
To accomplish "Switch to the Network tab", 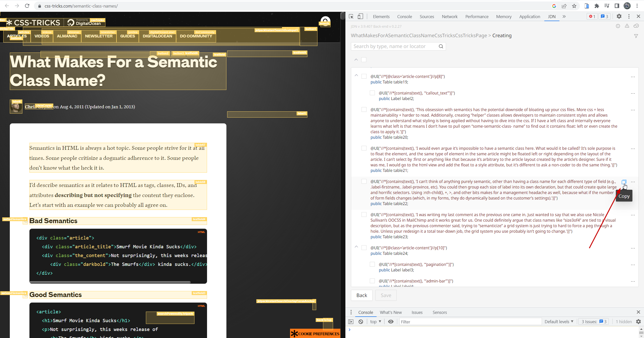I will [450, 17].
